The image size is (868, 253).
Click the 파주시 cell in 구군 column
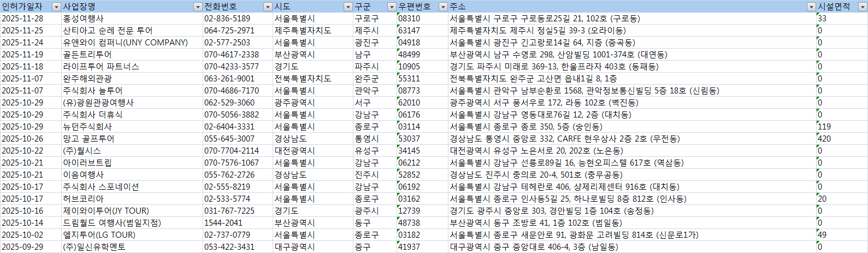[375, 67]
